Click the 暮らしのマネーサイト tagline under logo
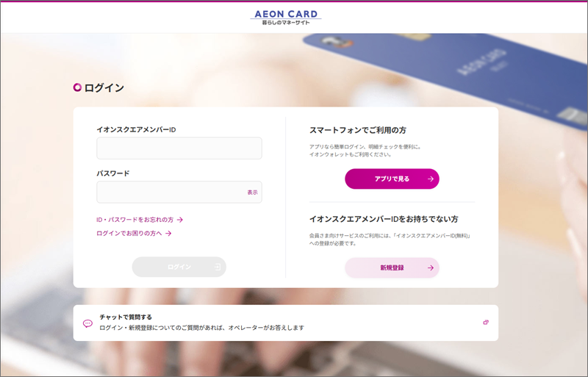Image resolution: width=588 pixels, height=377 pixels. click(x=286, y=23)
